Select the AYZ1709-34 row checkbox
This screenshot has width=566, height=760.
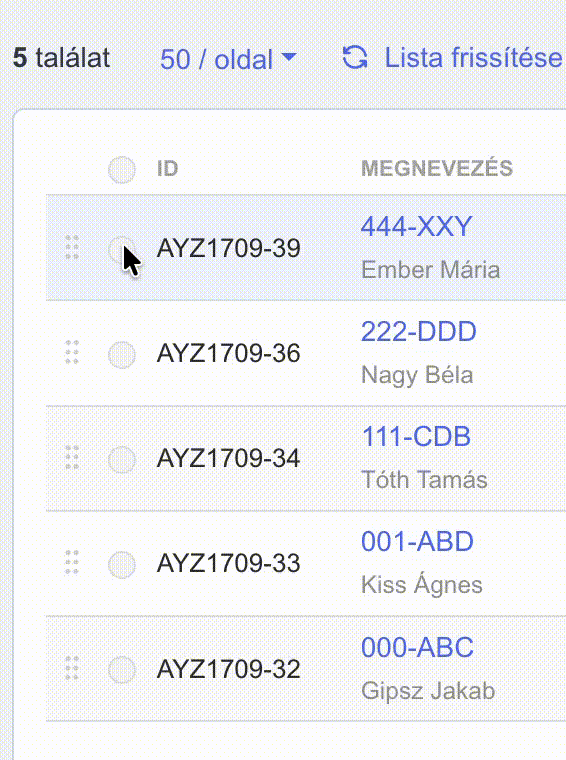pyautogui.click(x=122, y=459)
